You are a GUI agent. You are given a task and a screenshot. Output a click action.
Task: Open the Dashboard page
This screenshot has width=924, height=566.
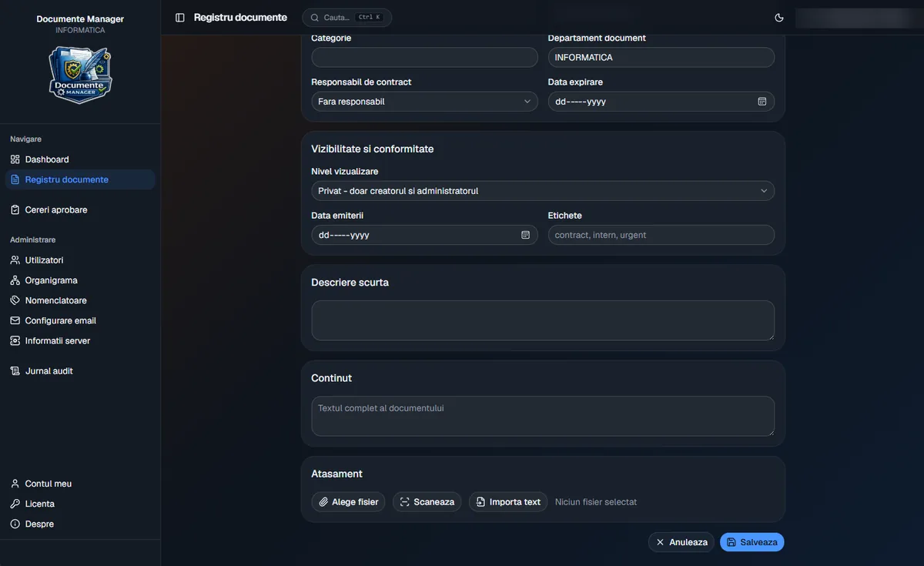click(80, 159)
